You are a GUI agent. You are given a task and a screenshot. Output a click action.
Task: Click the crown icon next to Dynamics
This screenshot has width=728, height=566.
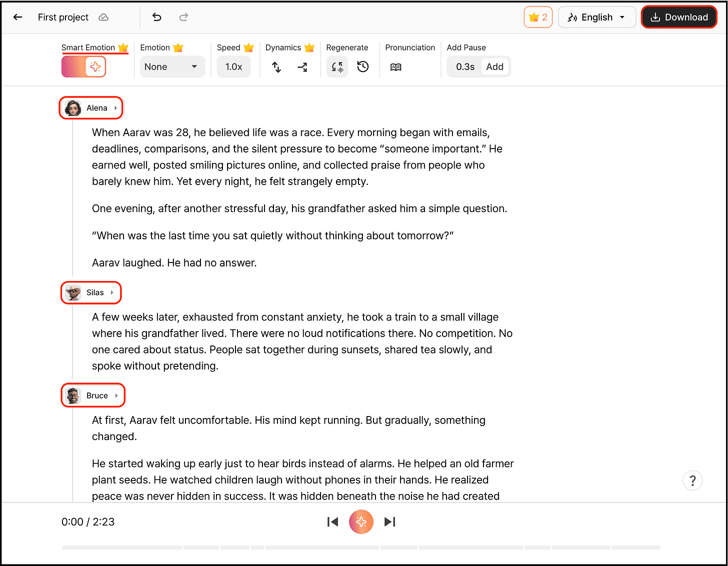tap(309, 47)
